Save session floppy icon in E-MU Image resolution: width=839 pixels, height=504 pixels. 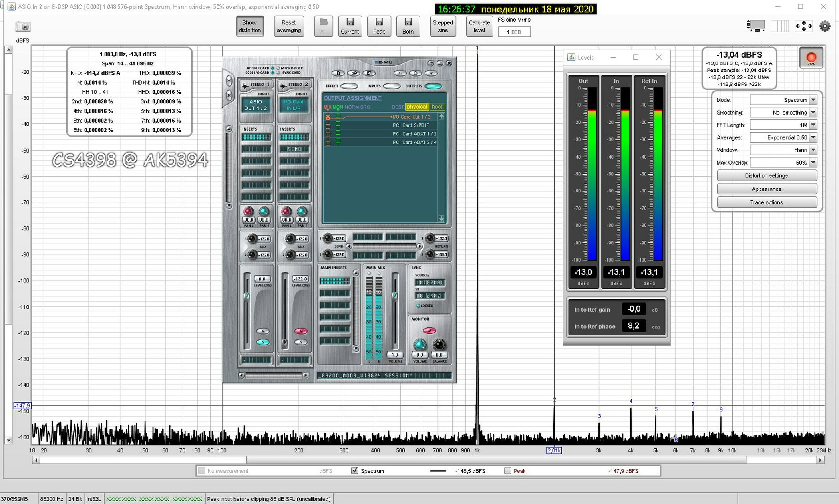369,73
